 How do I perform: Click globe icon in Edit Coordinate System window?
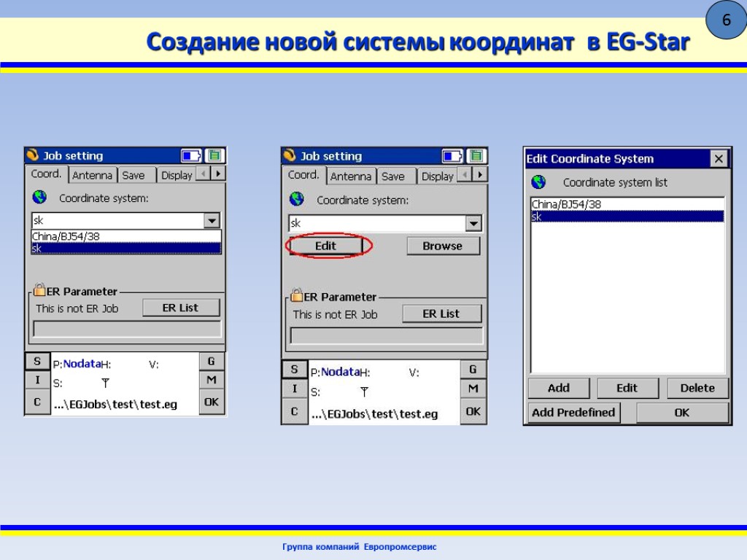538,182
